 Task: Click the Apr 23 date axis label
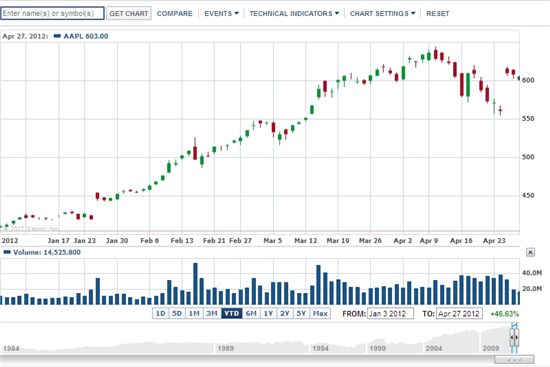[x=494, y=241]
